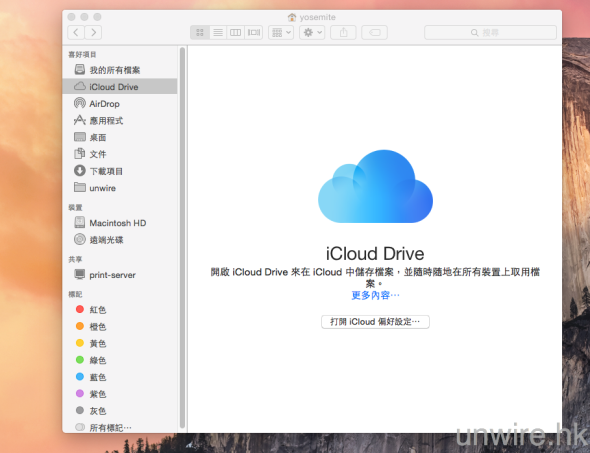The height and width of the screenshot is (453, 590).
Task: Open 下載項目 in the sidebar
Action: 120,171
